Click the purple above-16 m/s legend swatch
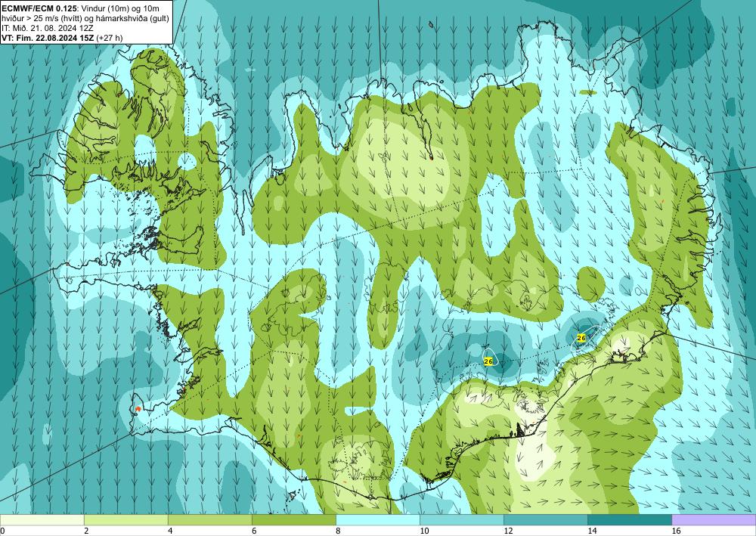Image resolution: width=756 pixels, height=536 pixels. pyautogui.click(x=714, y=520)
